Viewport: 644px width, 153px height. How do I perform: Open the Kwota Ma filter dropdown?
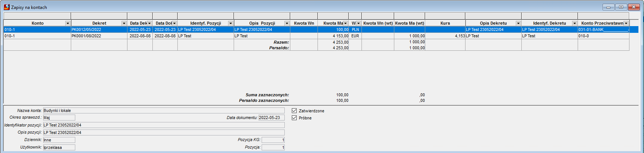tap(345, 23)
